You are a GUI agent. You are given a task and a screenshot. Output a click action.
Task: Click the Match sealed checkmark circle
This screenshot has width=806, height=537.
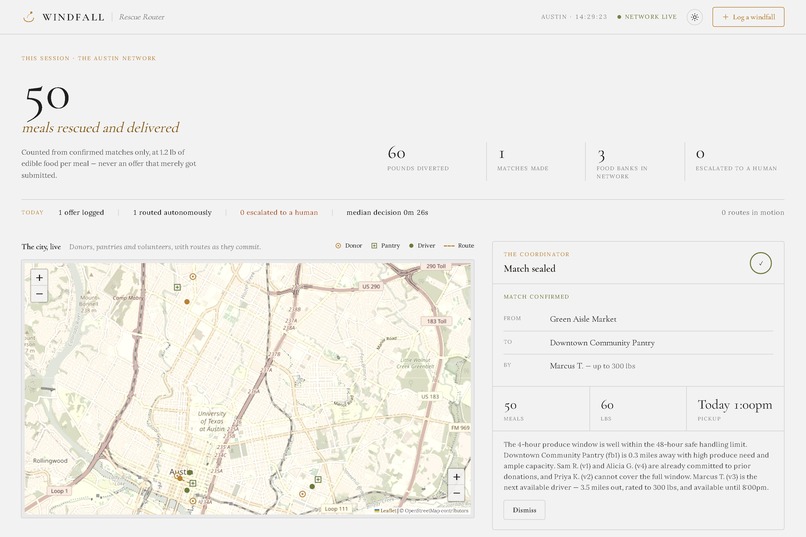(760, 263)
